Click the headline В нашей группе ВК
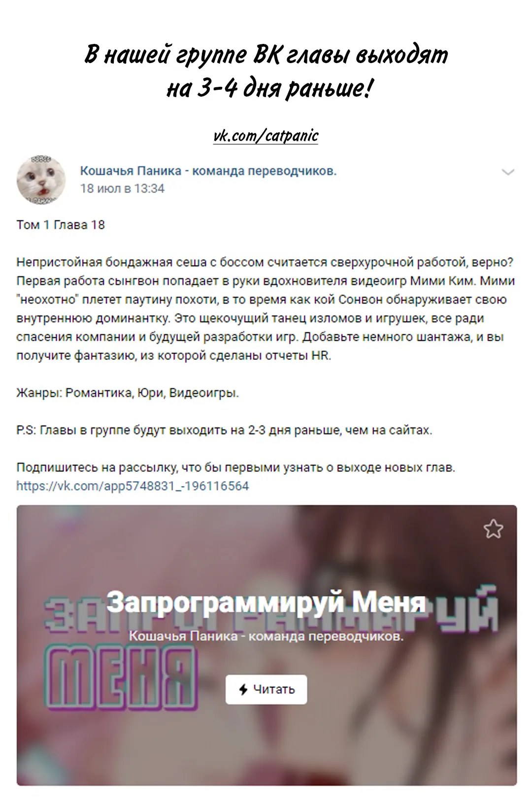 point(266,55)
